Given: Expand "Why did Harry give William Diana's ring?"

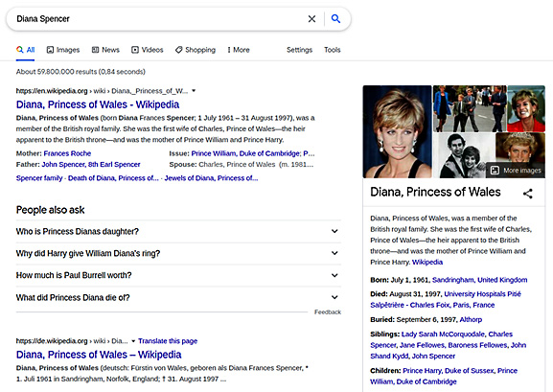Looking at the screenshot, I should pyautogui.click(x=178, y=253).
